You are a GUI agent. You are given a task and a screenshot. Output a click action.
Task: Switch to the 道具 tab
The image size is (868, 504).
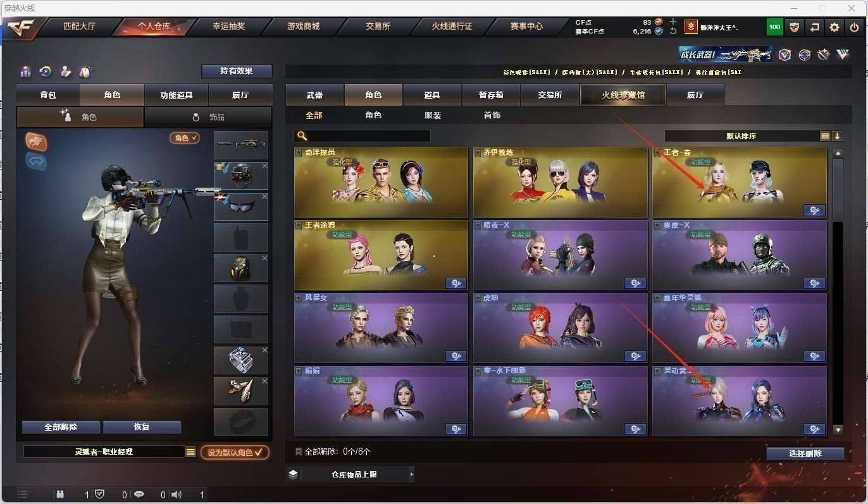432,95
